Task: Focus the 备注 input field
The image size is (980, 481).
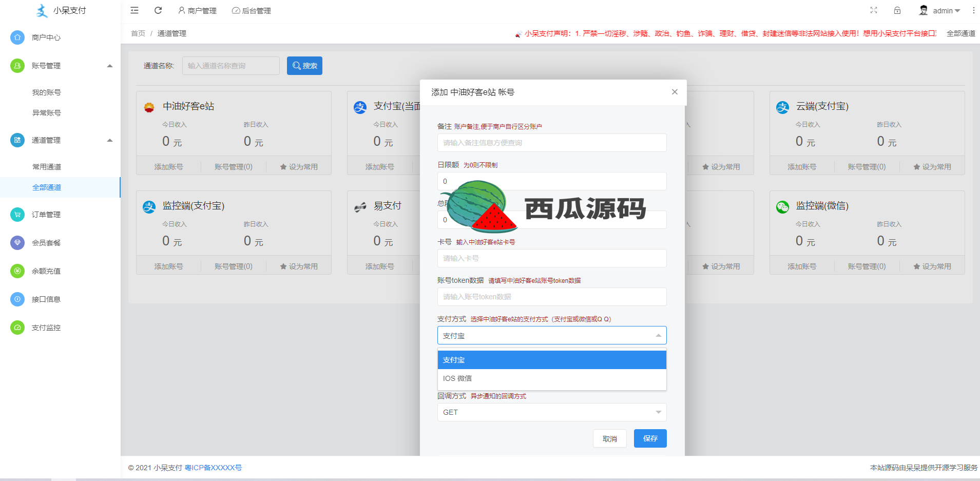Action: [552, 143]
